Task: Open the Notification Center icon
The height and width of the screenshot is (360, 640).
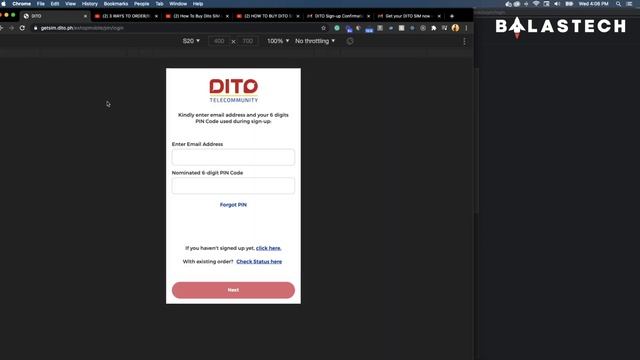Action: coord(629,4)
